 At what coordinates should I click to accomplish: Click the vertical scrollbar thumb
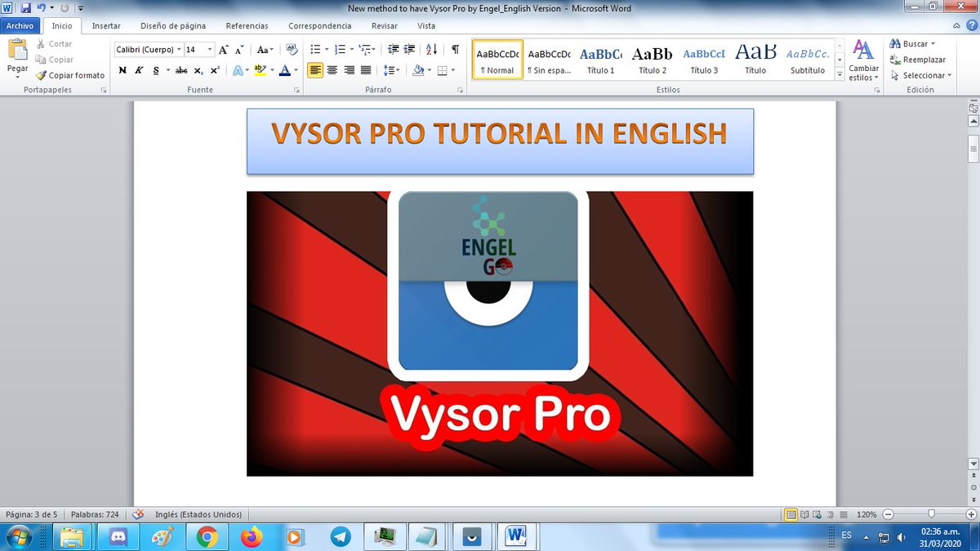(x=973, y=149)
